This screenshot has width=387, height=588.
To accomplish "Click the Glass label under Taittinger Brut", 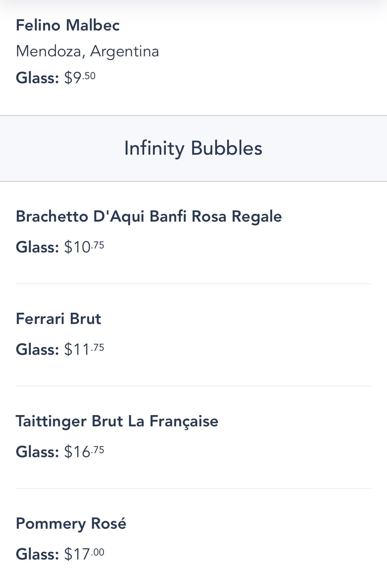I will pyautogui.click(x=37, y=452).
